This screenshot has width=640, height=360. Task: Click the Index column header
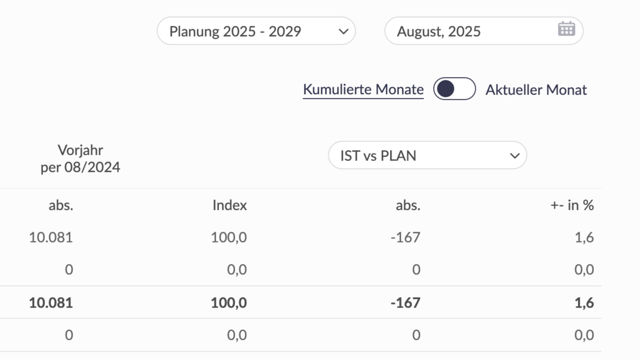tap(229, 205)
